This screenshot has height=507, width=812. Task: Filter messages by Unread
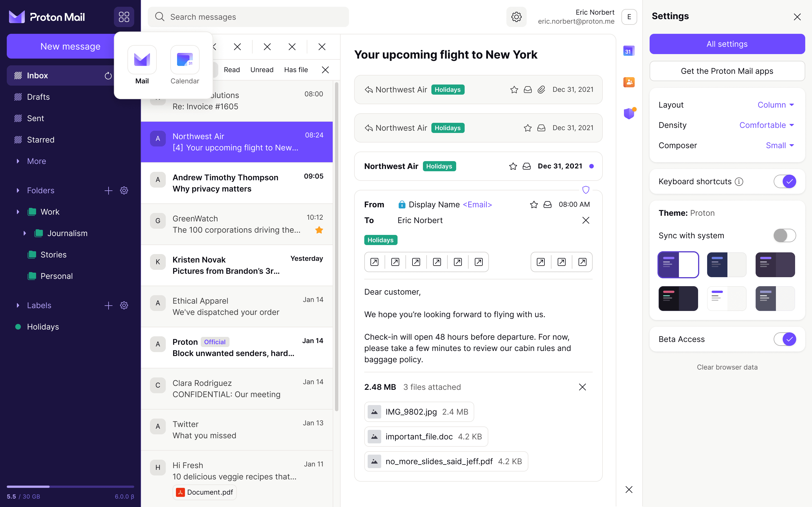(x=262, y=70)
